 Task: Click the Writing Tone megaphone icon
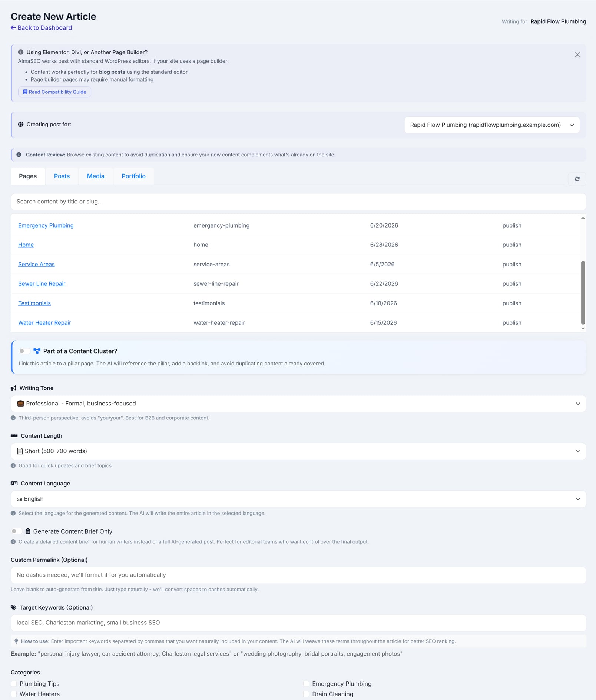click(x=14, y=388)
